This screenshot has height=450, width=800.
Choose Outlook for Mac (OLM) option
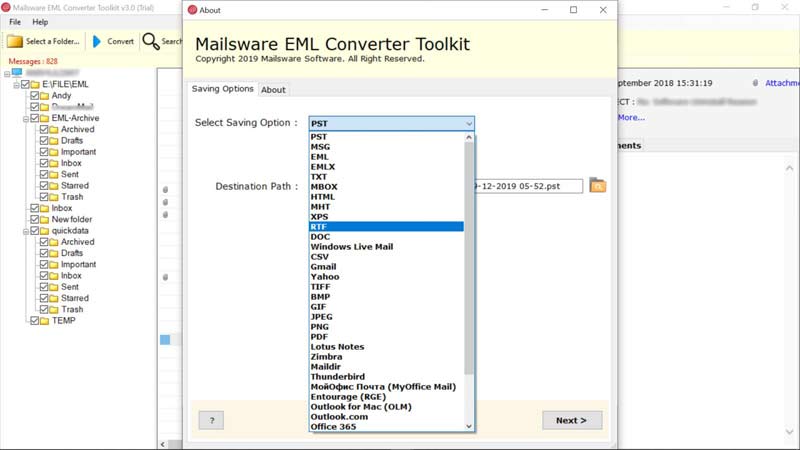(386, 407)
